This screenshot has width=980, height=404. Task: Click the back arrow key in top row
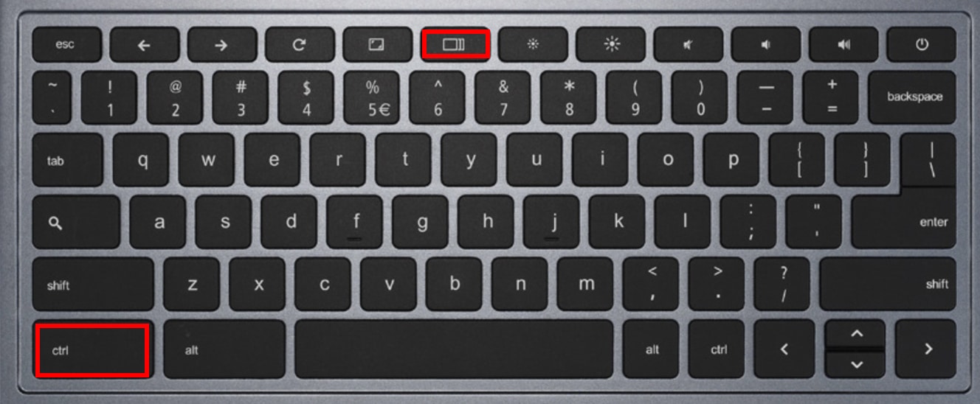pyautogui.click(x=143, y=45)
